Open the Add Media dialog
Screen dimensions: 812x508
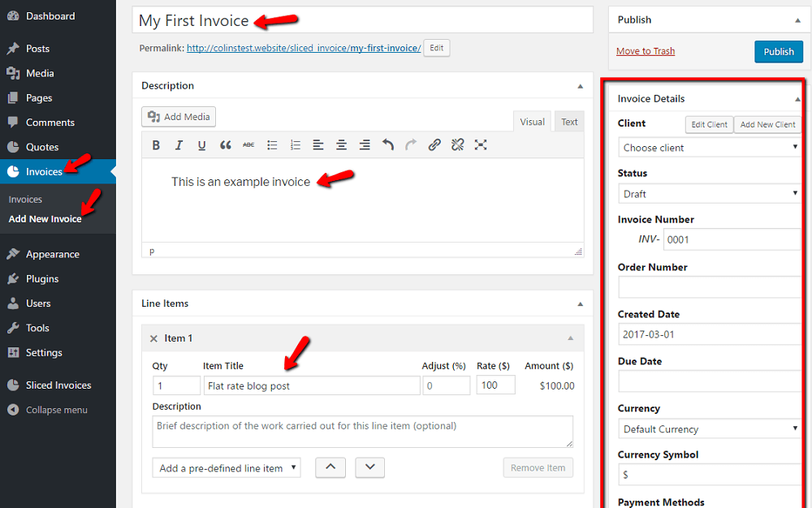coord(178,116)
